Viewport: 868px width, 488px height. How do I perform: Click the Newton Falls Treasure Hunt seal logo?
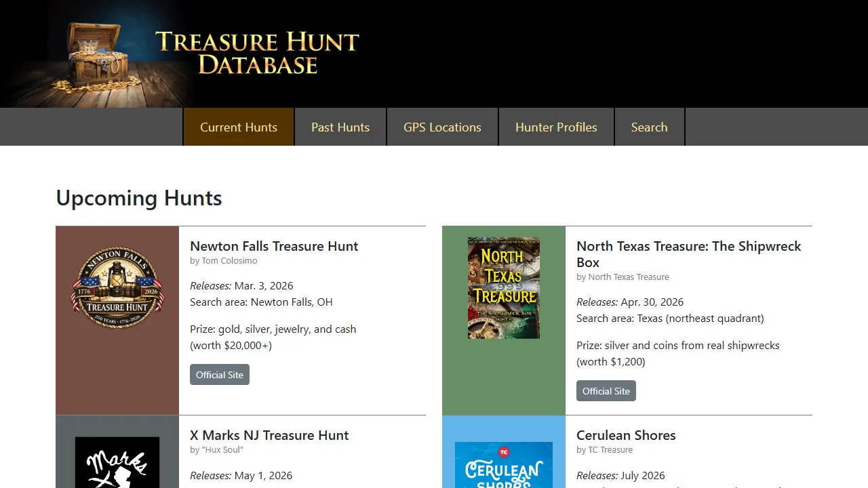click(x=117, y=288)
